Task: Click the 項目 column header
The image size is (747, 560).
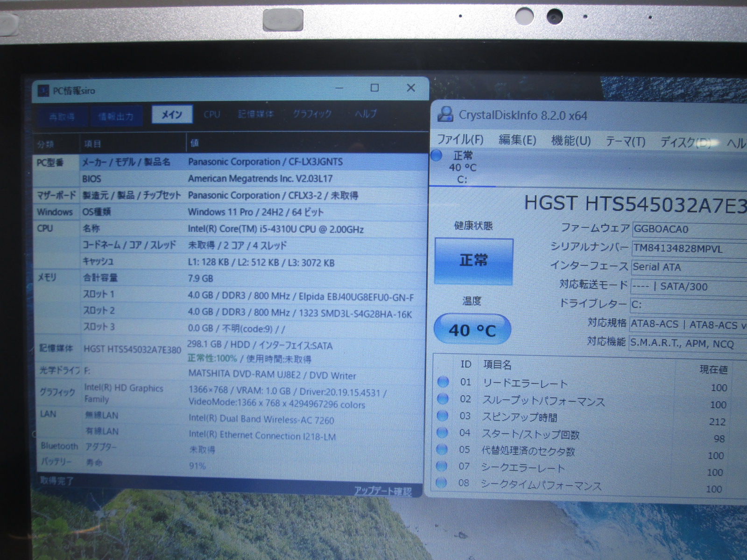Action: click(92, 144)
